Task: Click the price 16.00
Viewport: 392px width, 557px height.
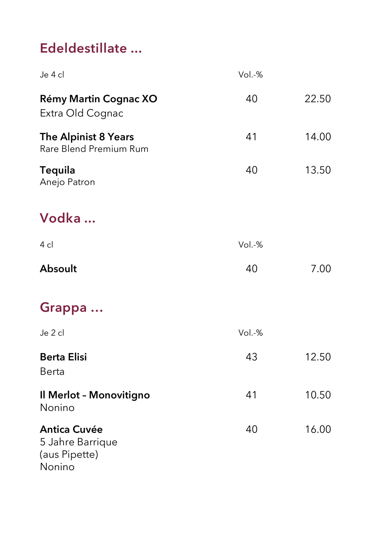Action: [318, 429]
